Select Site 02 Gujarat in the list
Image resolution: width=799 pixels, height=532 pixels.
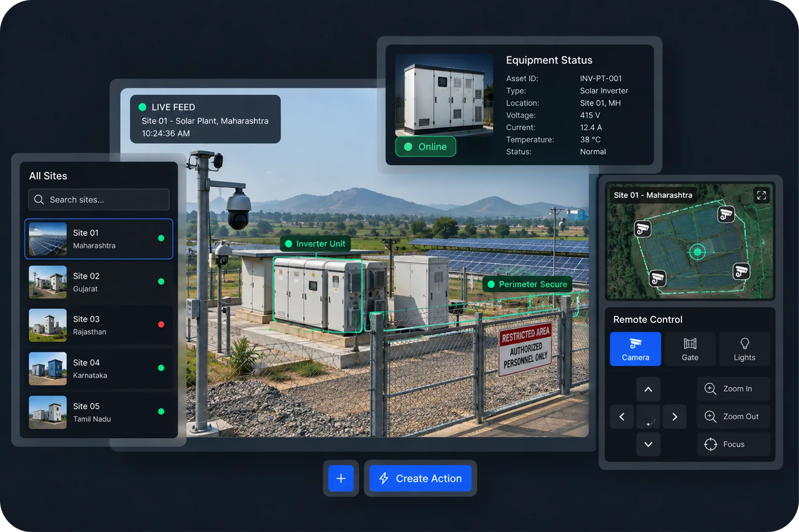tap(99, 282)
